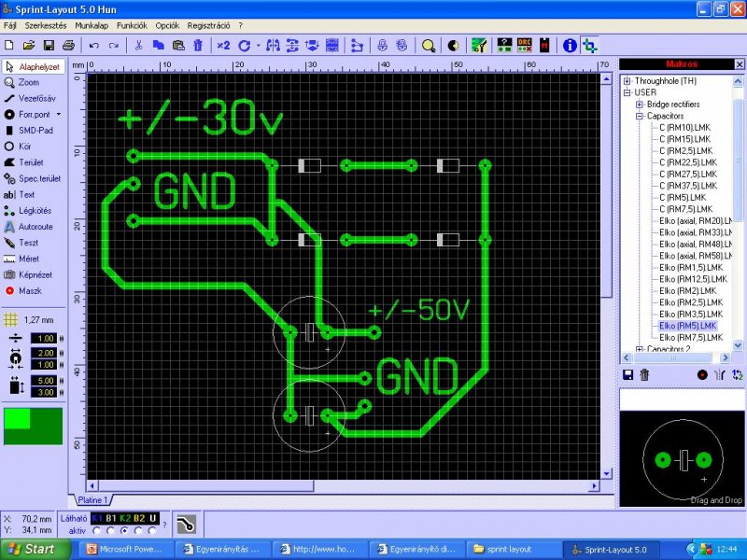Open the Opciók menu
The image size is (747, 560).
pyautogui.click(x=167, y=26)
